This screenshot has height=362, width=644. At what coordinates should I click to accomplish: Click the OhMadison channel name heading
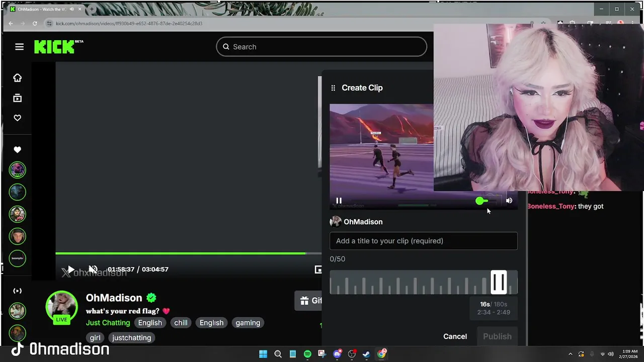[114, 298]
